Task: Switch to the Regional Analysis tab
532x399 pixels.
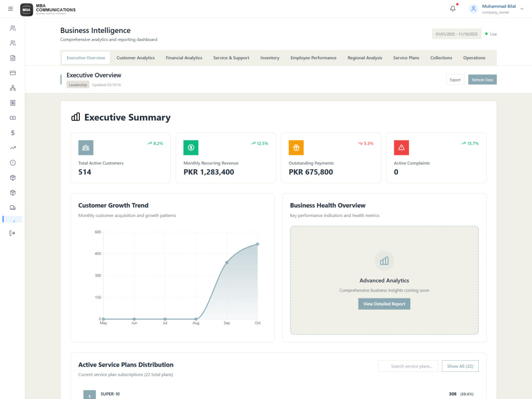Action: tap(365, 58)
